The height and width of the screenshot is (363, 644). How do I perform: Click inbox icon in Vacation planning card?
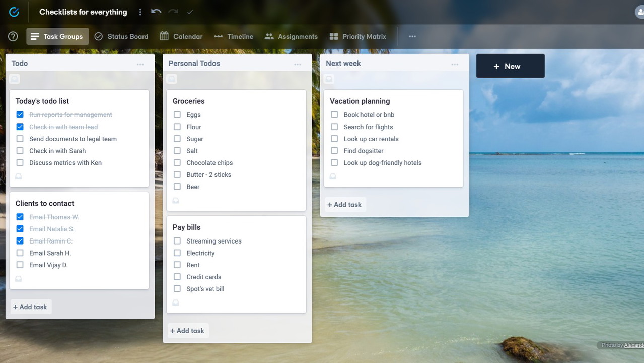click(x=333, y=176)
